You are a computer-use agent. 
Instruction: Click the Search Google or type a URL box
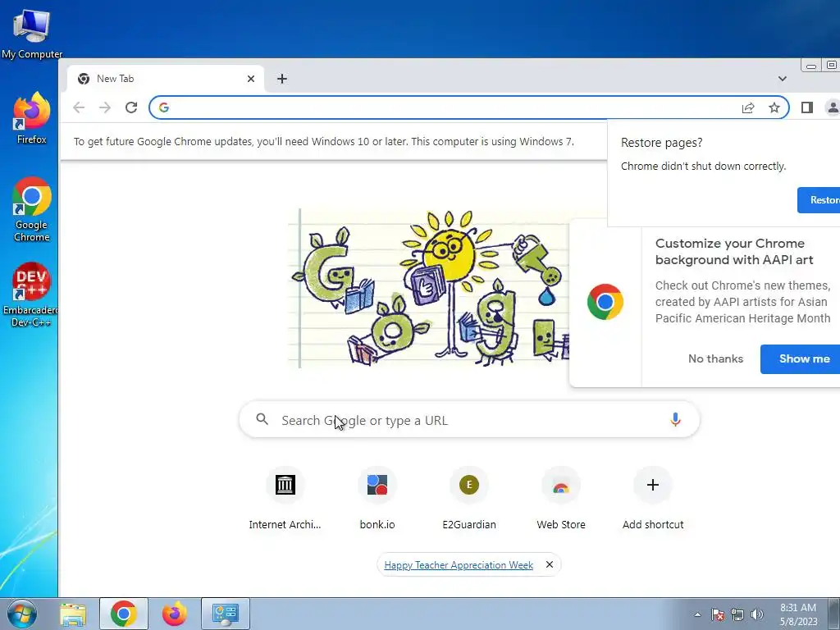tap(469, 420)
